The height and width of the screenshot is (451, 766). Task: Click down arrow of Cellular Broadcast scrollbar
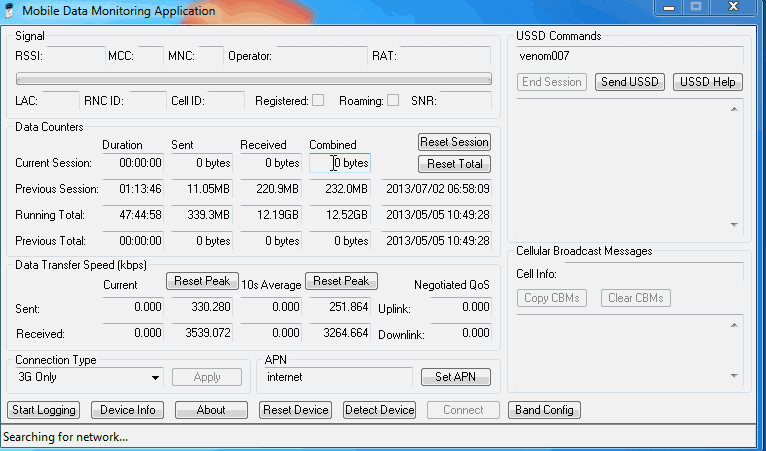tap(734, 376)
